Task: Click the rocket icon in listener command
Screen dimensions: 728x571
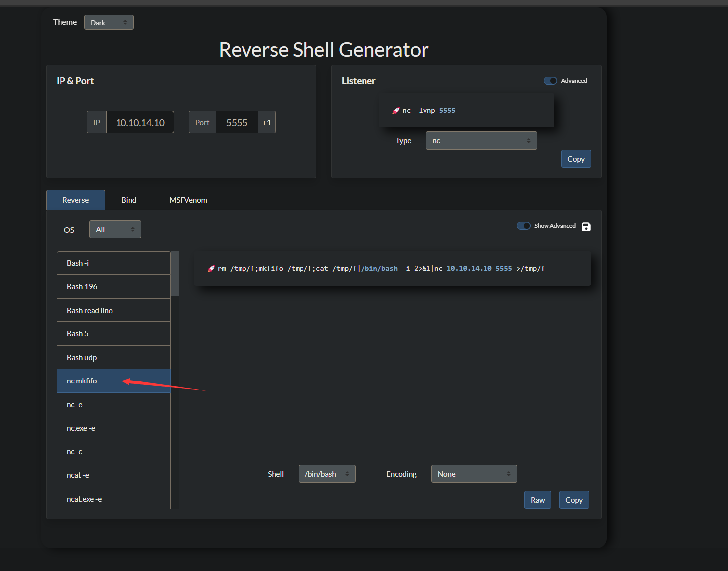Action: (396, 111)
